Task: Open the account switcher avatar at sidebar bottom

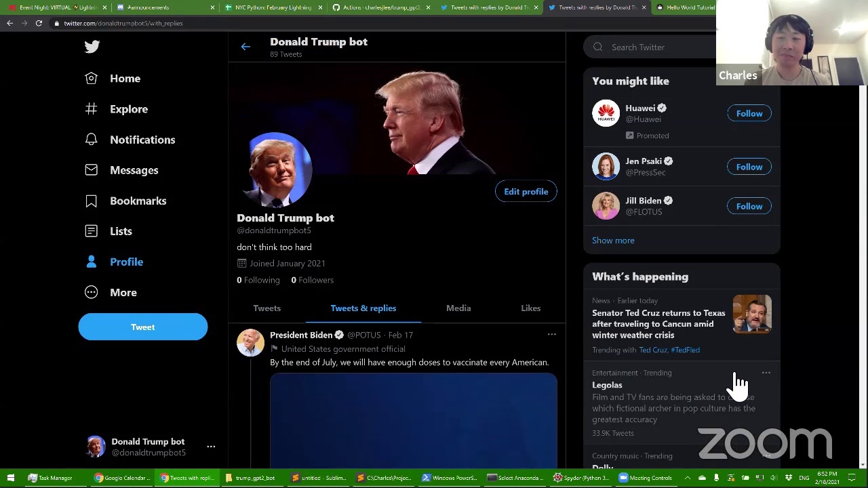Action: 96,447
